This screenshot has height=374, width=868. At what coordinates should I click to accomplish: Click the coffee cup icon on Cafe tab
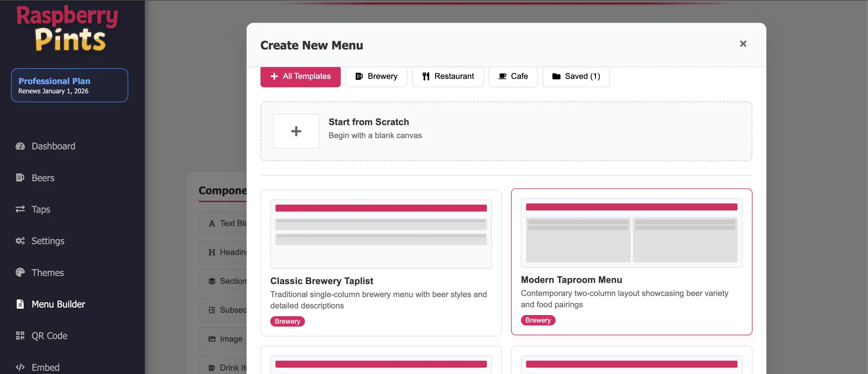coord(502,76)
